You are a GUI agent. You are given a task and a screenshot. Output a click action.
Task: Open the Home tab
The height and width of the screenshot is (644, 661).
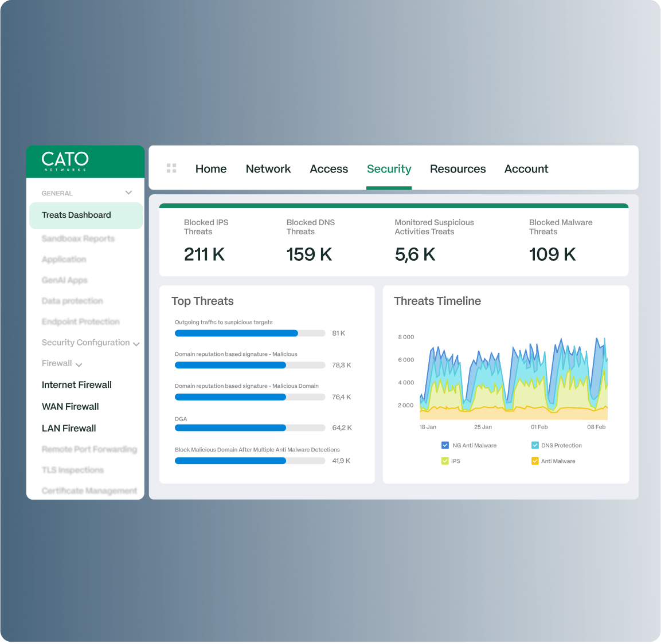[x=211, y=169]
